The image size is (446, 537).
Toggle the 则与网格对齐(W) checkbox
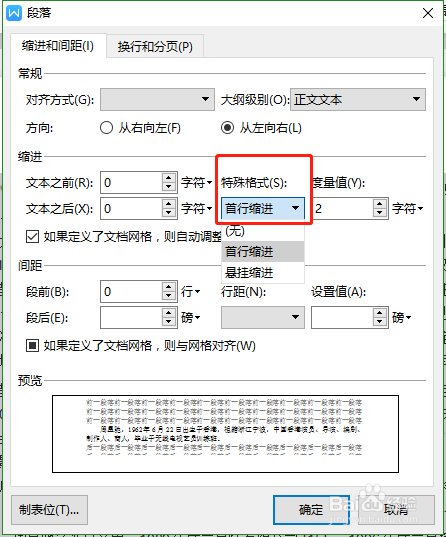32,346
